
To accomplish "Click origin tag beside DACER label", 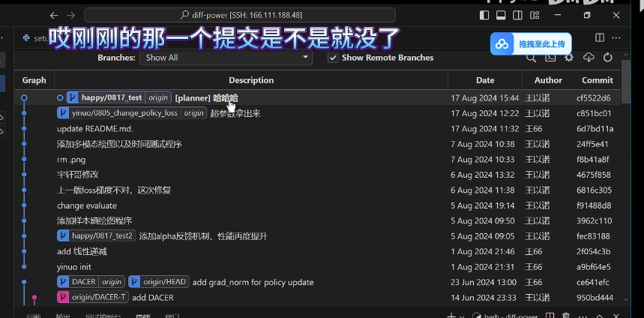I will point(112,282).
